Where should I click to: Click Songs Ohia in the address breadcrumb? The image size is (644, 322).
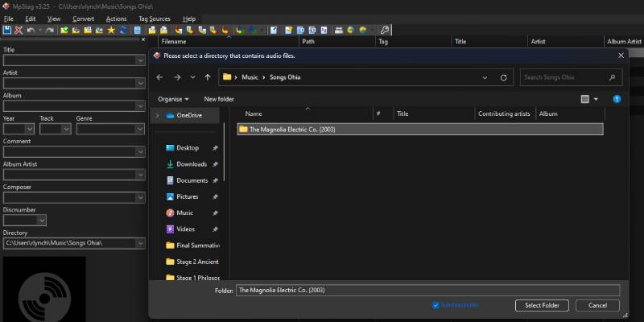click(285, 77)
